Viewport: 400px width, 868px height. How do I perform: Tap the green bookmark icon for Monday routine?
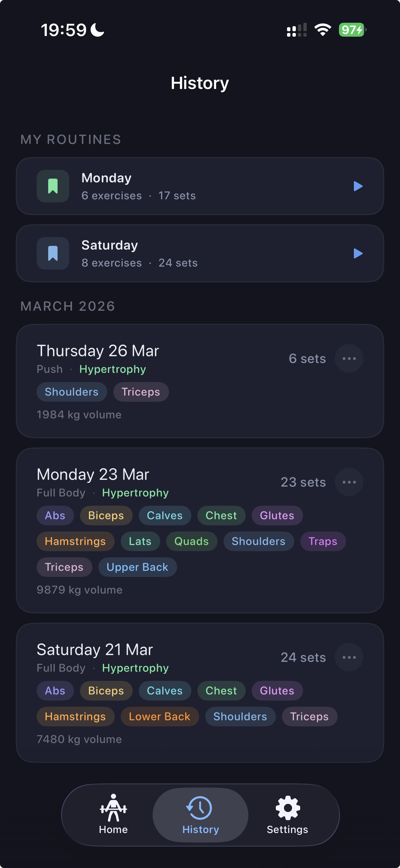(x=53, y=186)
